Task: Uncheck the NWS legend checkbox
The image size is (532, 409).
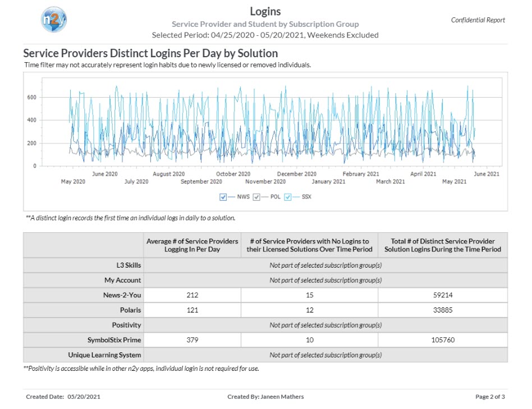Action: point(223,197)
